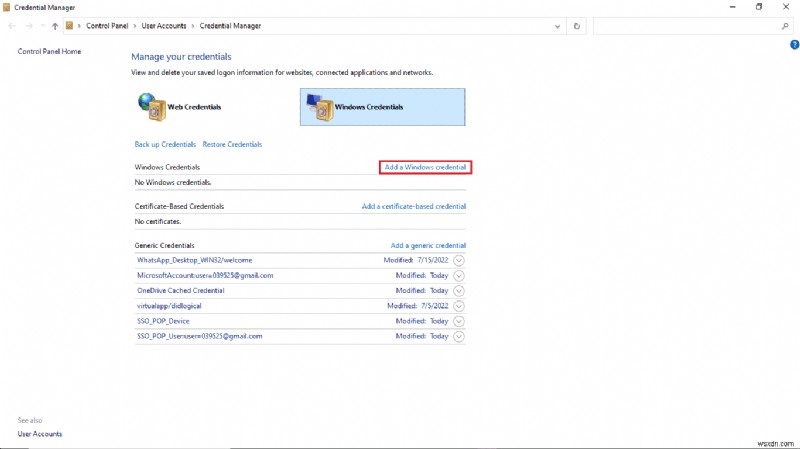Click the No Windows credentials text
800x449 pixels.
(x=173, y=183)
